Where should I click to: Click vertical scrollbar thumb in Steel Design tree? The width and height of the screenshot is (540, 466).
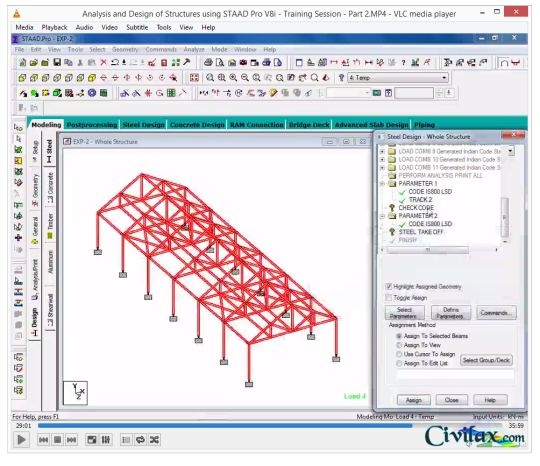coord(505,218)
